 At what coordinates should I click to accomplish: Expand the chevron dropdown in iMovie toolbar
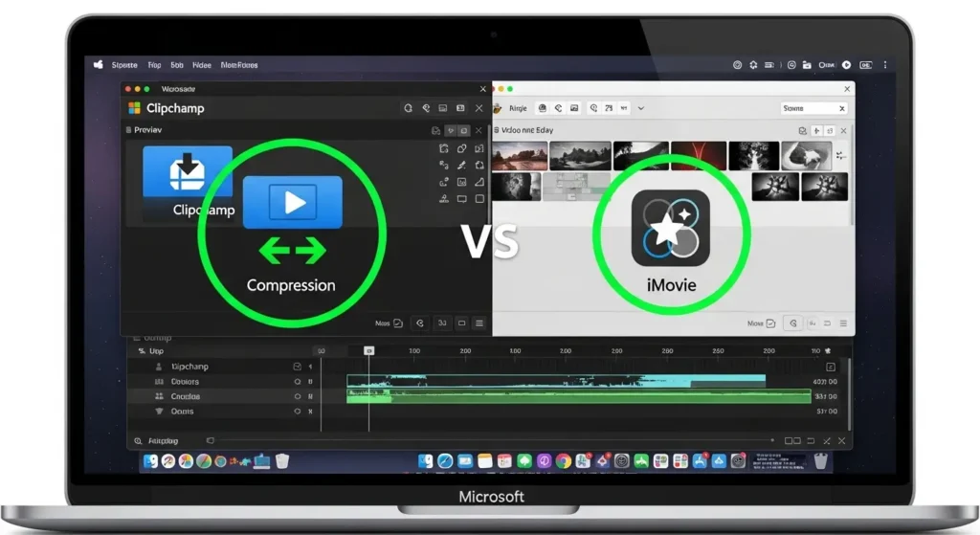click(640, 108)
